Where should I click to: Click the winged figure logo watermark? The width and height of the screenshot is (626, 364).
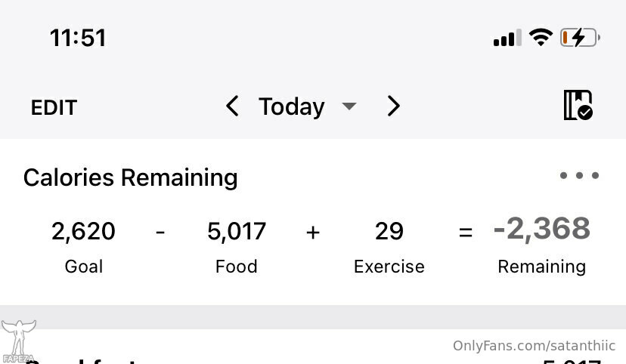tap(18, 341)
